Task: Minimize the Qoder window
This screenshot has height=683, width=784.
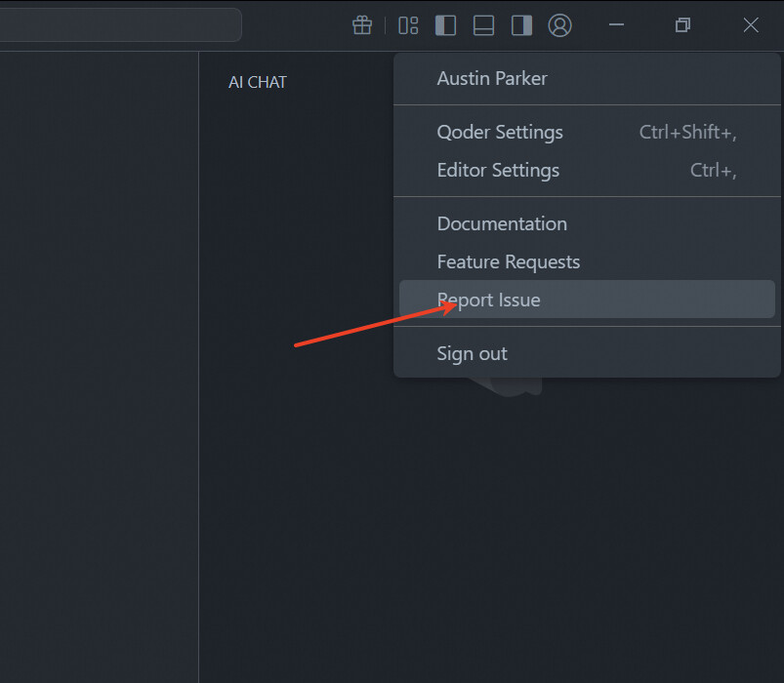Action: coord(616,25)
